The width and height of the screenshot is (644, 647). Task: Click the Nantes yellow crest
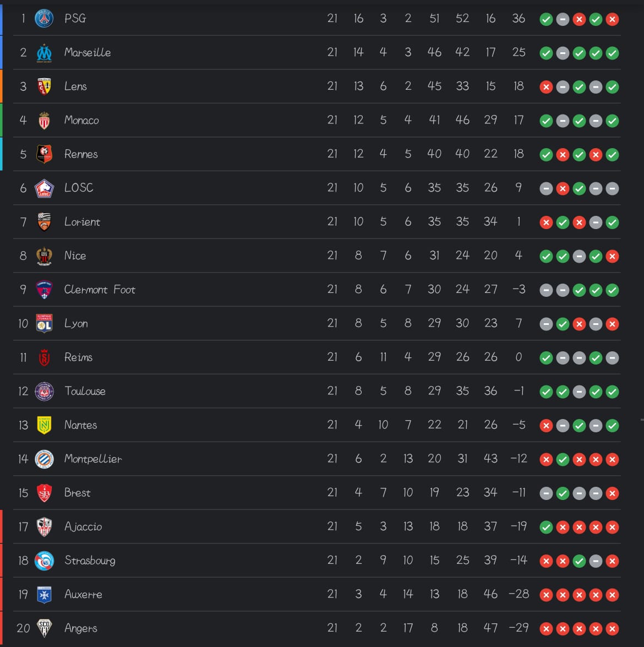point(44,425)
